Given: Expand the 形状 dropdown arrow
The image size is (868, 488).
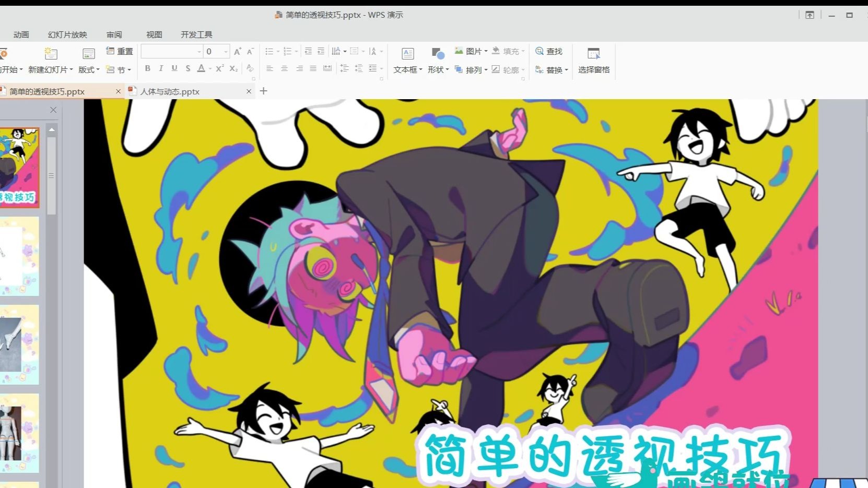Looking at the screenshot, I should [447, 69].
